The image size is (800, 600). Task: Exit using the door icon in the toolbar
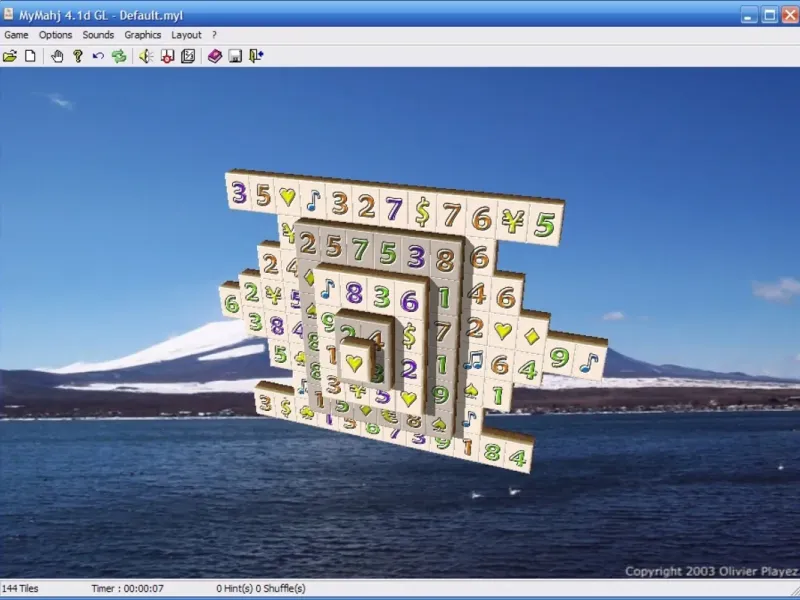click(256, 56)
